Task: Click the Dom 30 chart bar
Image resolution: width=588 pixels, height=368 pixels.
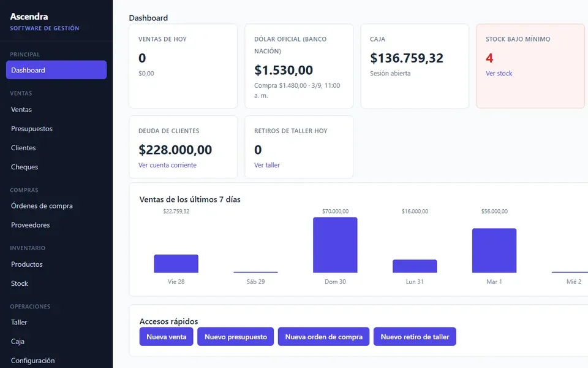Action: (x=335, y=245)
